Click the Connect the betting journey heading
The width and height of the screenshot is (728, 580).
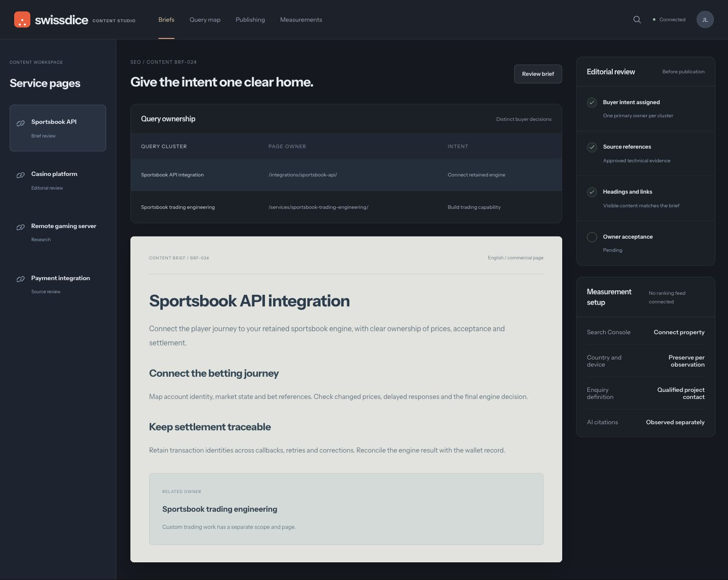point(214,373)
